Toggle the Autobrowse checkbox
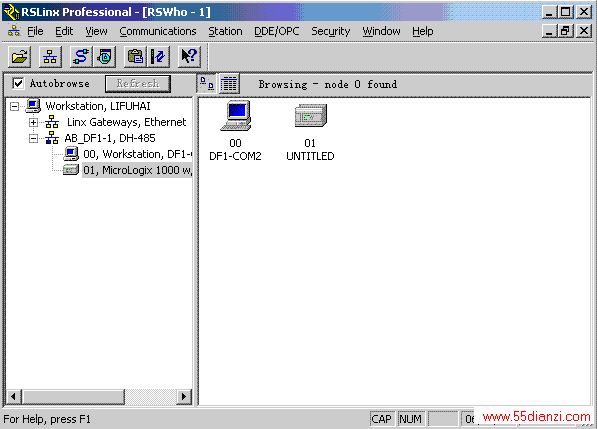 coord(18,83)
